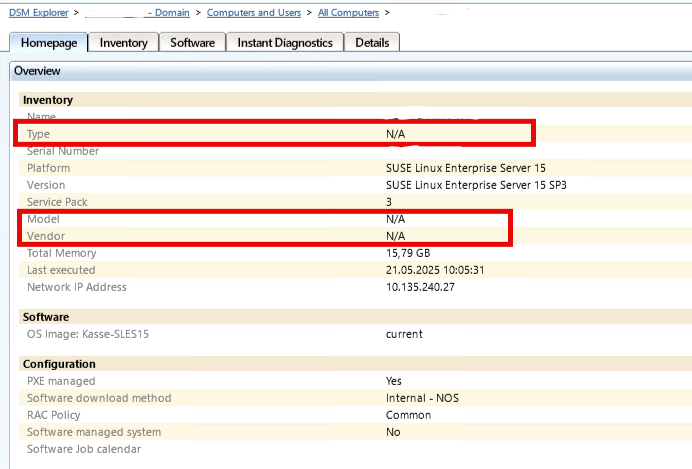Go to the Details tab
The width and height of the screenshot is (692, 469).
pyautogui.click(x=372, y=43)
